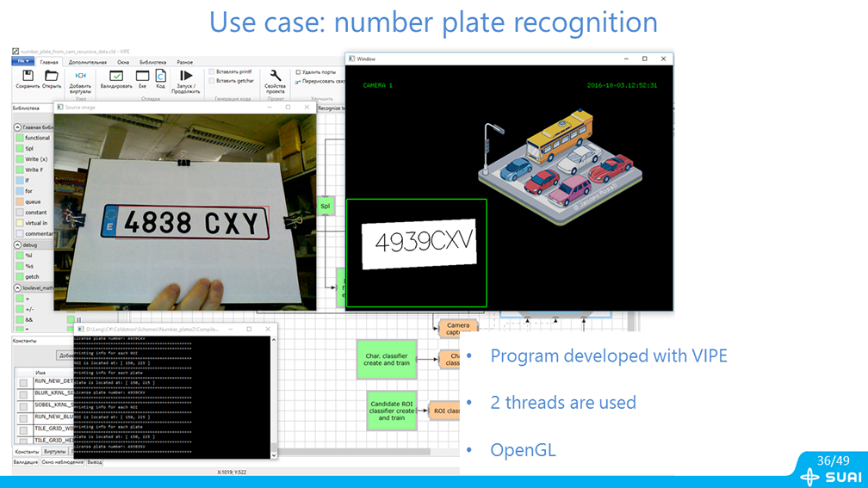Click the Exe build icon

coord(142,77)
